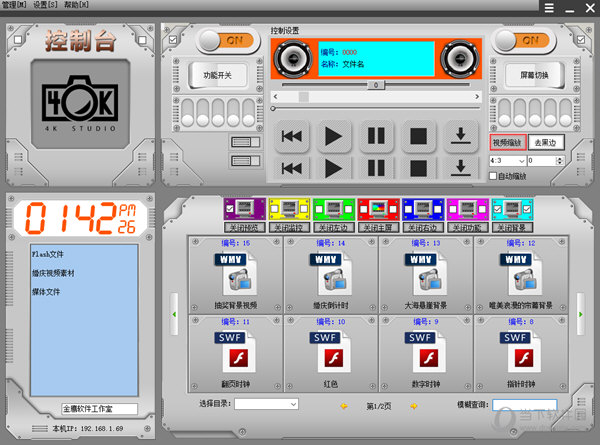Click the scrollbar right arrow under display
Screen dimensions: 600x445
[477, 97]
